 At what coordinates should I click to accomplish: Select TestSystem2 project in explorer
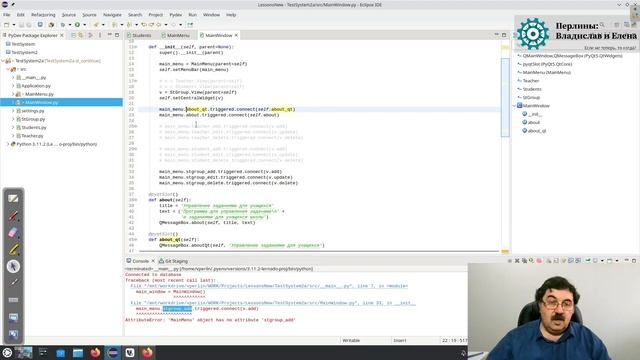coord(24,52)
